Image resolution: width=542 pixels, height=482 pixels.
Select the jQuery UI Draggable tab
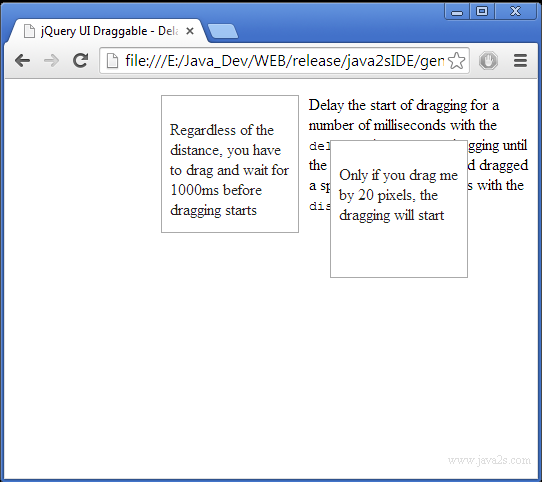pos(109,31)
